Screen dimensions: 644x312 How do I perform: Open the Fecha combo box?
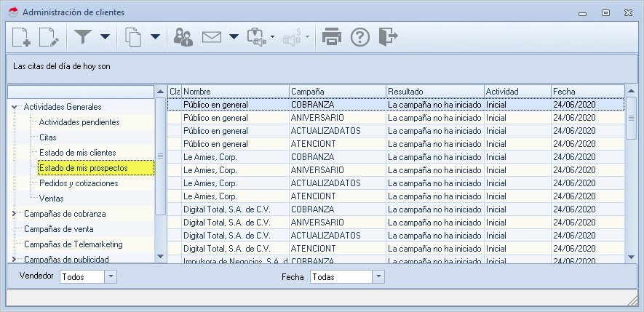[x=378, y=276]
